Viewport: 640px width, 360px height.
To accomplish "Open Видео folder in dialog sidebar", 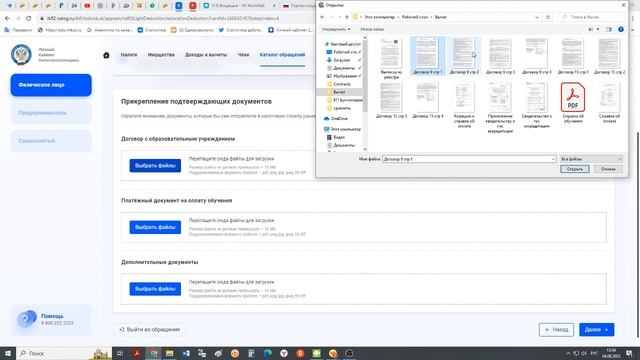I will tap(336, 137).
